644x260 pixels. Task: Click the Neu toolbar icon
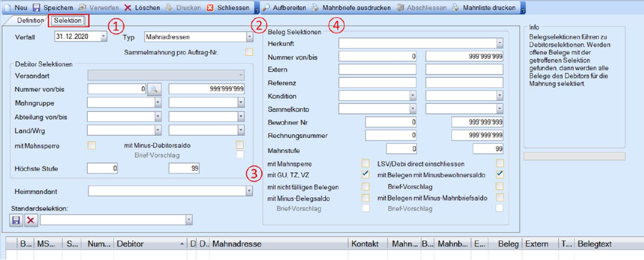coord(7,8)
